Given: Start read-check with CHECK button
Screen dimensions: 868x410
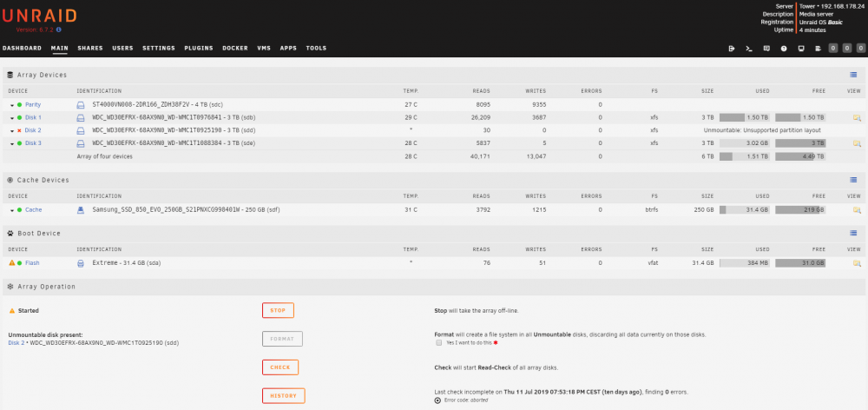Looking at the screenshot, I should click(x=280, y=367).
